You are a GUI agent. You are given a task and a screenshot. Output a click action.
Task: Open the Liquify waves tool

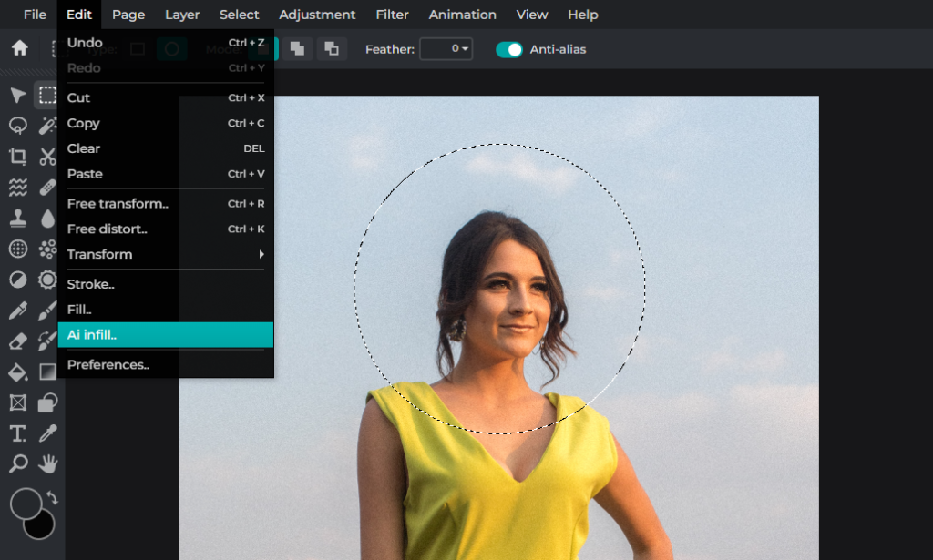click(x=18, y=188)
